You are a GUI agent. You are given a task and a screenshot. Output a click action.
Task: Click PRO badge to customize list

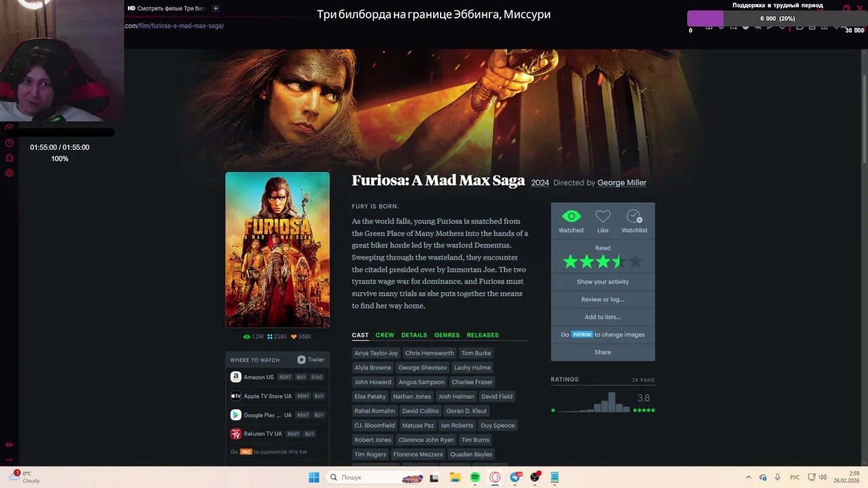(245, 452)
